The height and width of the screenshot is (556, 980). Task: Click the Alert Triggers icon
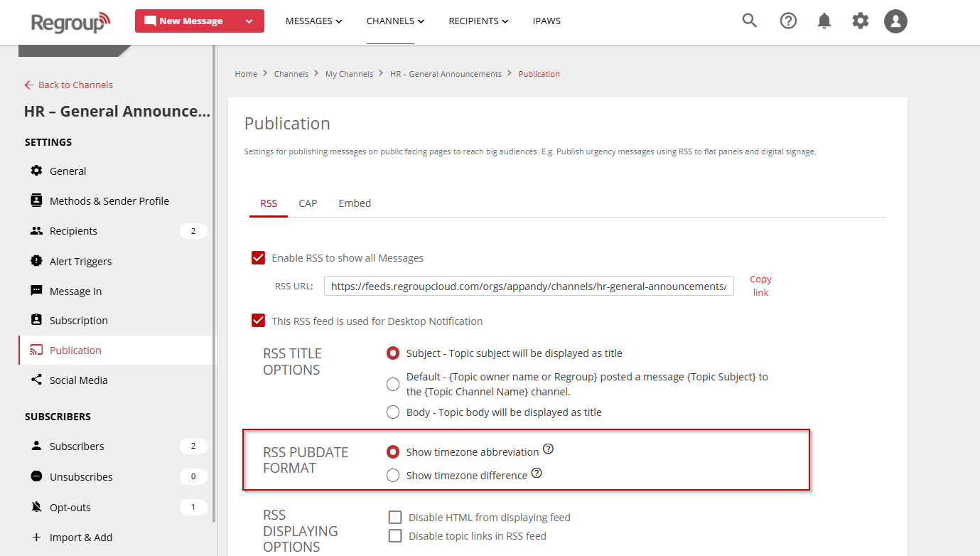point(36,261)
